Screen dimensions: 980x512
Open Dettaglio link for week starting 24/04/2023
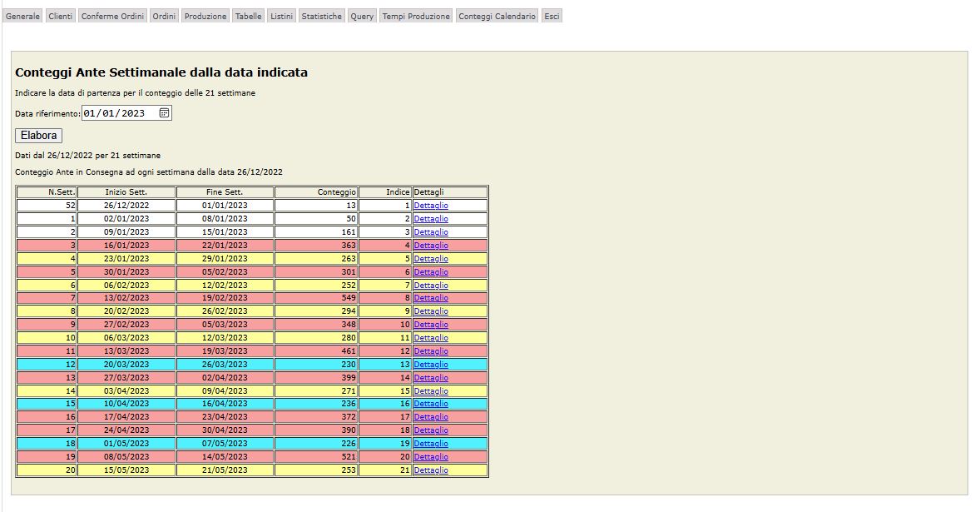[x=431, y=430]
